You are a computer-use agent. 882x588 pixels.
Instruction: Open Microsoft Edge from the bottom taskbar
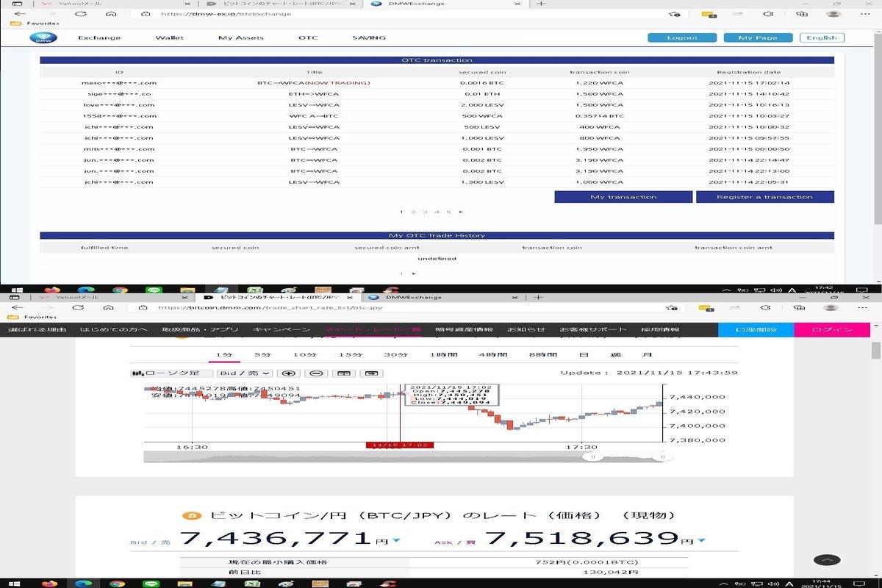pyautogui.click(x=83, y=584)
